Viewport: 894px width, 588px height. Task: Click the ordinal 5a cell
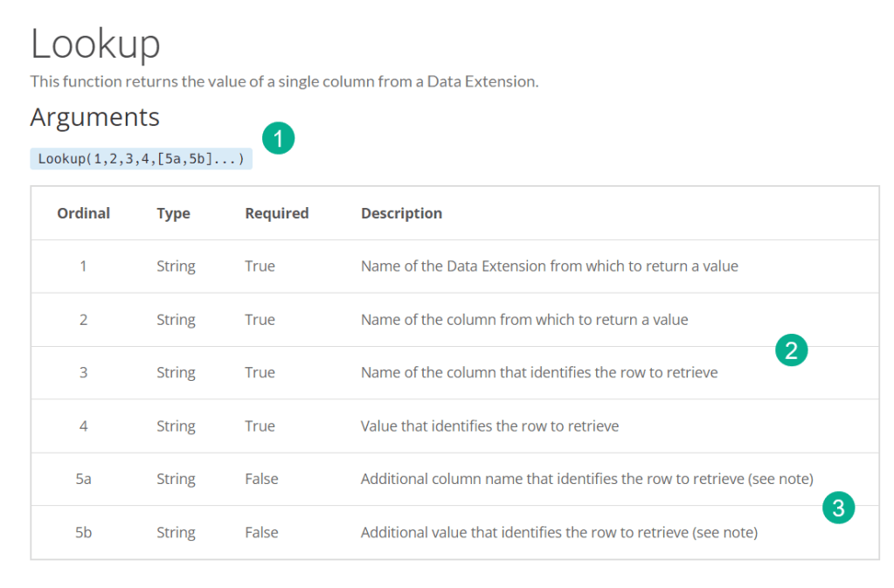tap(83, 479)
